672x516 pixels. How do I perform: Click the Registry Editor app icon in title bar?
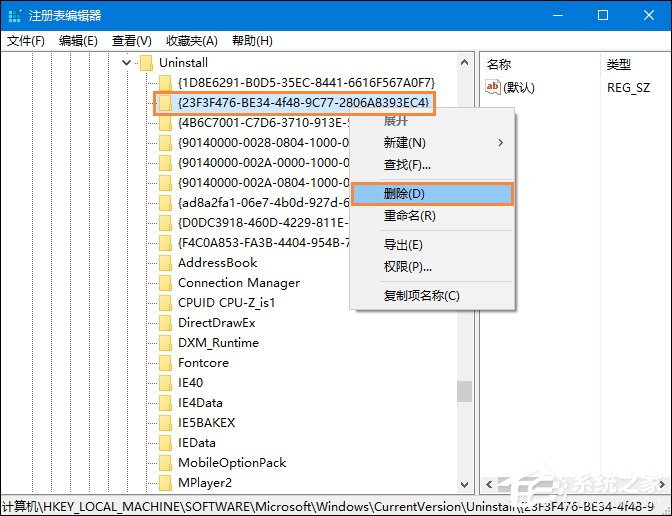tap(15, 15)
